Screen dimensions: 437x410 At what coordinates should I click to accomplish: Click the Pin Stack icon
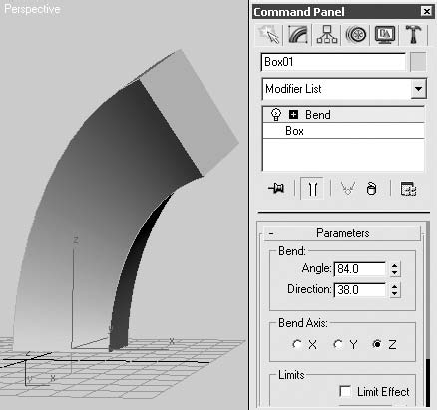coord(276,189)
